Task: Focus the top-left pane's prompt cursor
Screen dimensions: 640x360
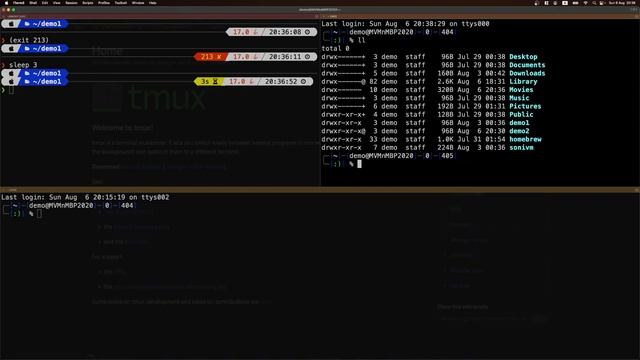Action: point(11,90)
